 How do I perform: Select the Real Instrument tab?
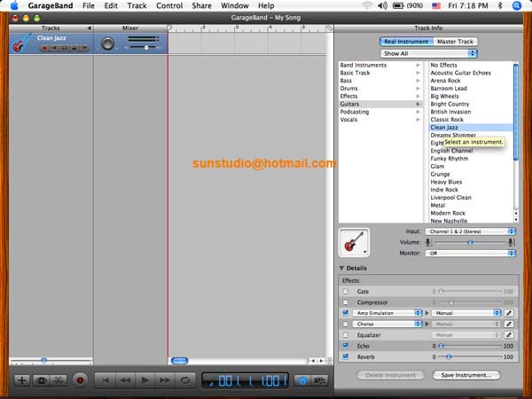point(406,42)
